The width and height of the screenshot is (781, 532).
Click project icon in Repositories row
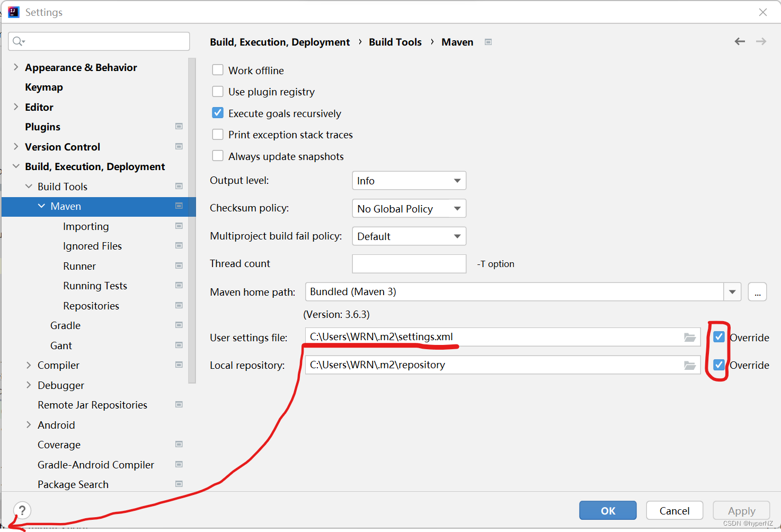(x=179, y=305)
